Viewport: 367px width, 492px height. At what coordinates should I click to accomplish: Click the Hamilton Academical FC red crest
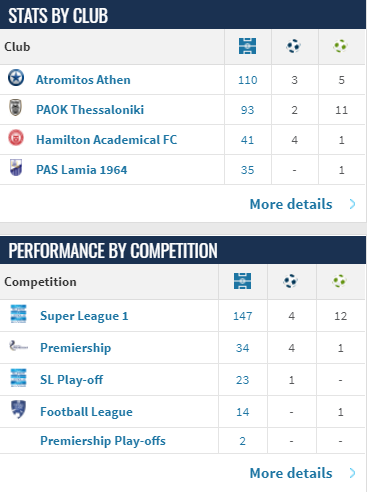16,138
